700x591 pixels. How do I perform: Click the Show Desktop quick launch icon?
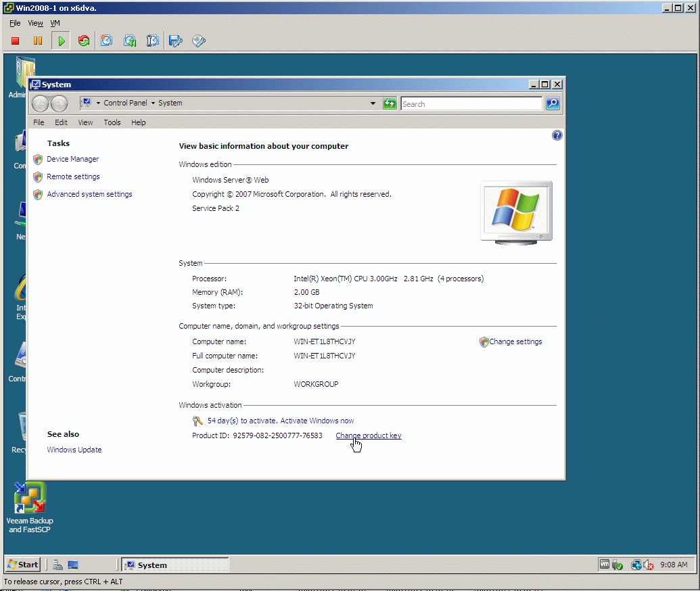pos(73,565)
